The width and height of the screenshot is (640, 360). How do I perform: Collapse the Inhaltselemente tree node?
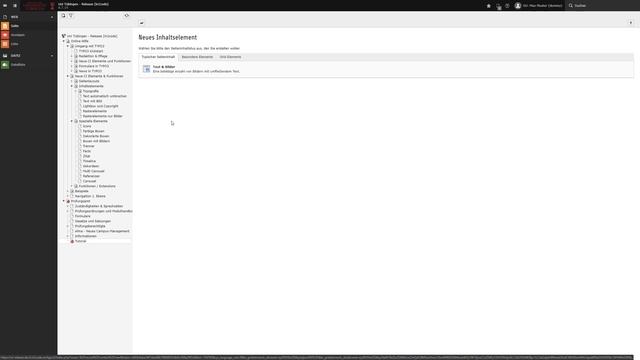click(72, 86)
